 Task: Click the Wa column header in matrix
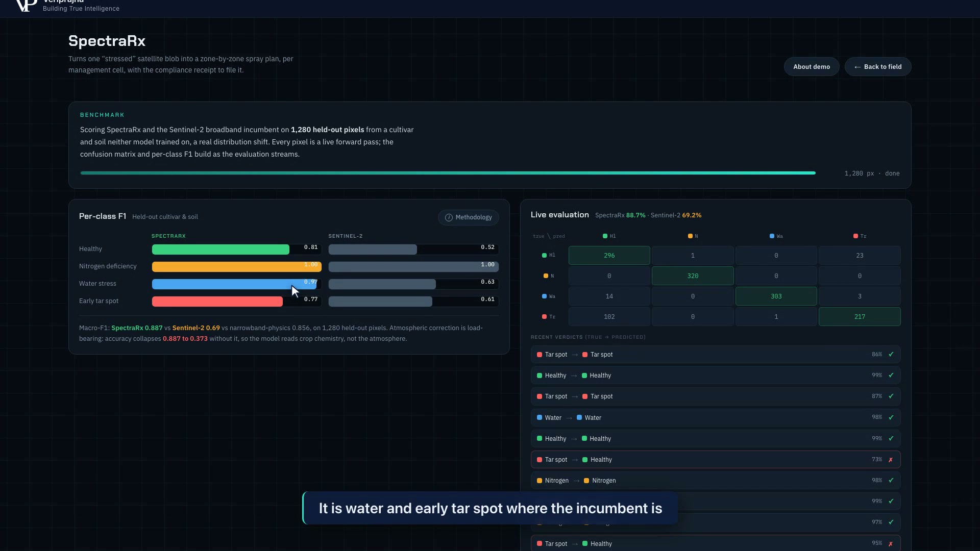coord(776,236)
